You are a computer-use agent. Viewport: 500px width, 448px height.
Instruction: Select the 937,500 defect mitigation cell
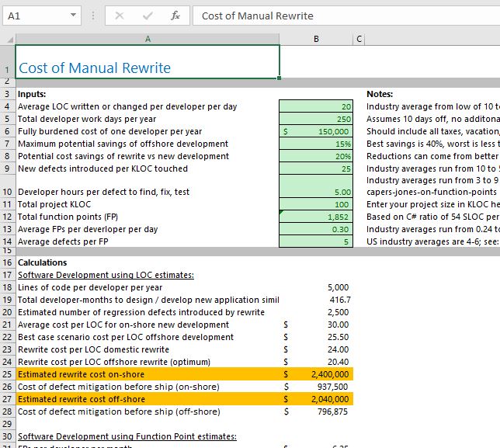pyautogui.click(x=316, y=387)
